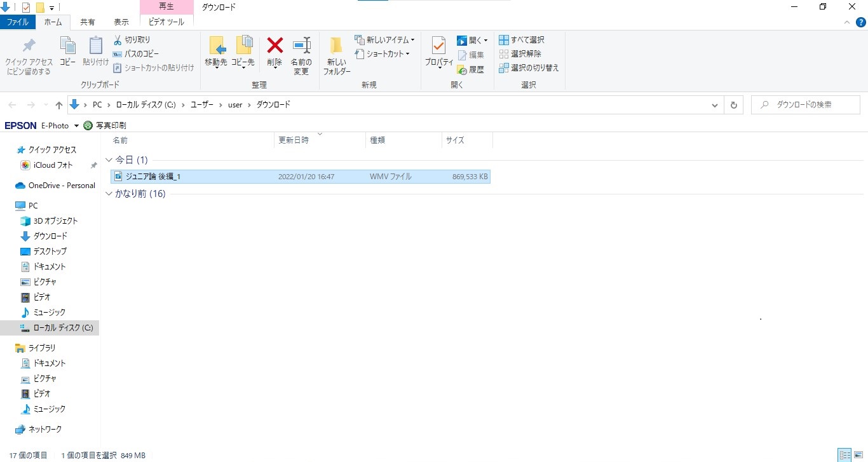Click user segment in address path
This screenshot has height=462, width=868.
click(x=235, y=105)
